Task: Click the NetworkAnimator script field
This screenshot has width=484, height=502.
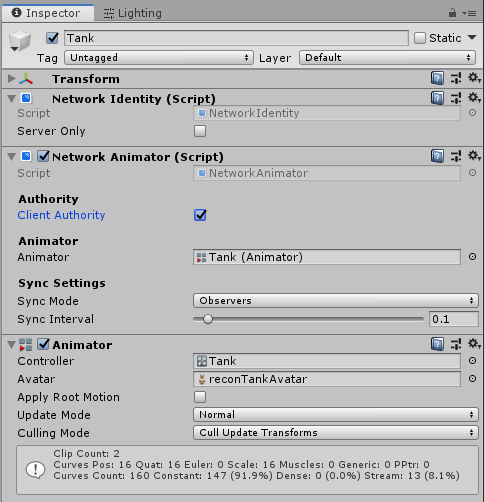Action: pos(327,173)
